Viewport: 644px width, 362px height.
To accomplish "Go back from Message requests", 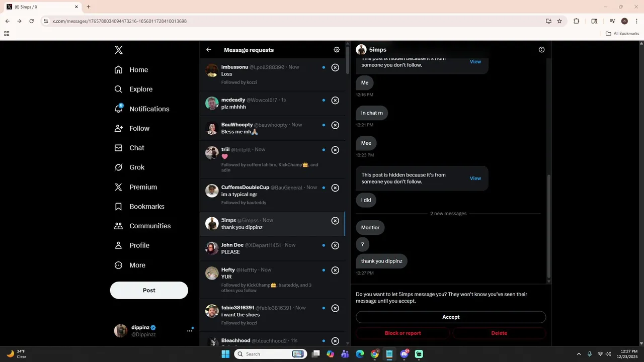I will [x=209, y=50].
